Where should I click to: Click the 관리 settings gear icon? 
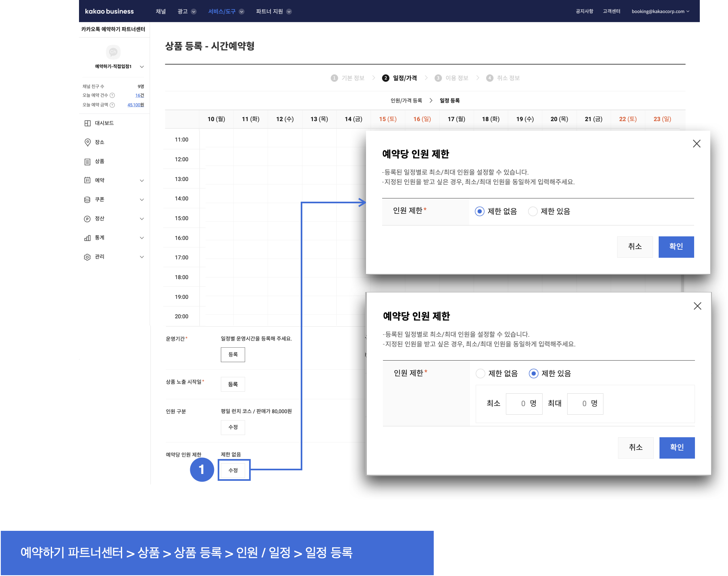click(x=87, y=257)
